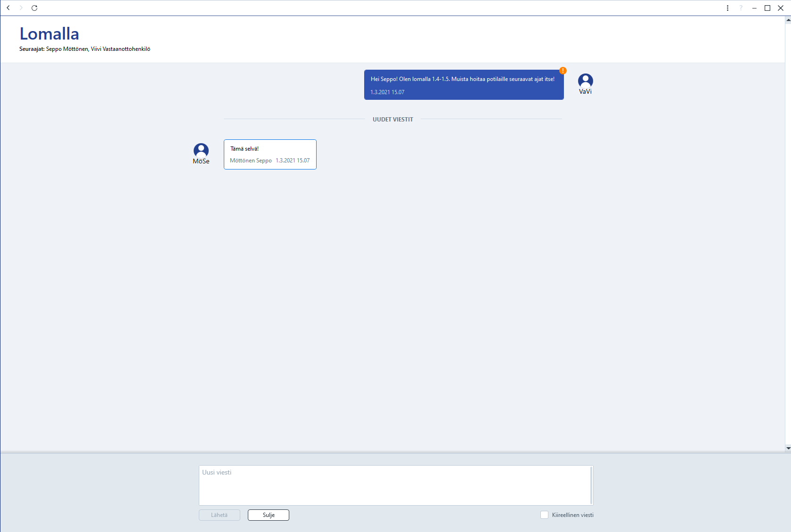Close the window with X
Viewport: 791px width, 532px height.
point(781,8)
